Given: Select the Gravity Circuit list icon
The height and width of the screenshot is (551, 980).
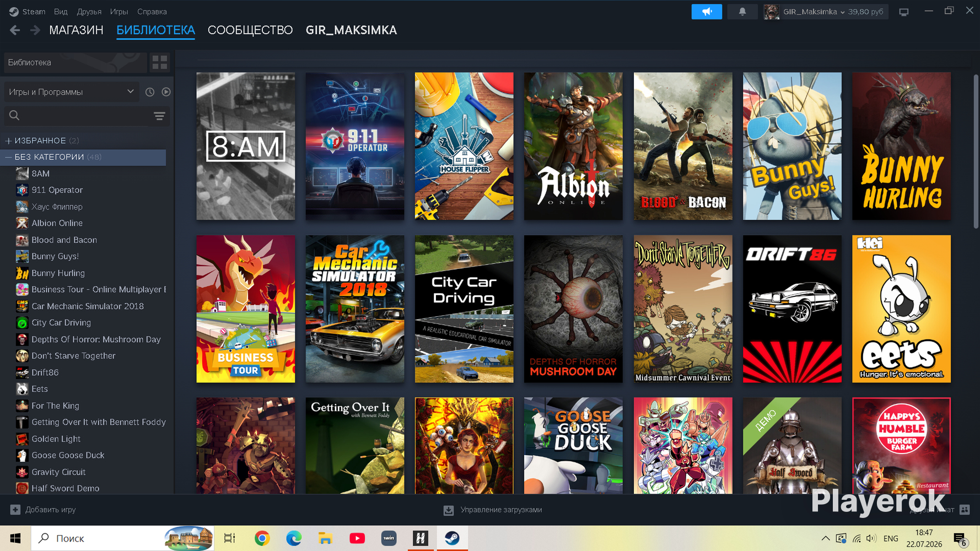Looking at the screenshot, I should [x=22, y=472].
